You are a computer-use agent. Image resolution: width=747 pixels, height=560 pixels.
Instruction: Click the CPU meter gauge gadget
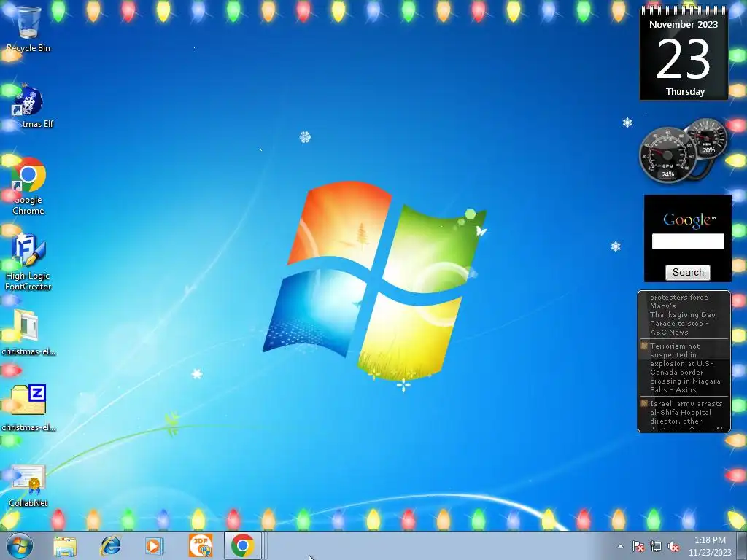pos(667,155)
